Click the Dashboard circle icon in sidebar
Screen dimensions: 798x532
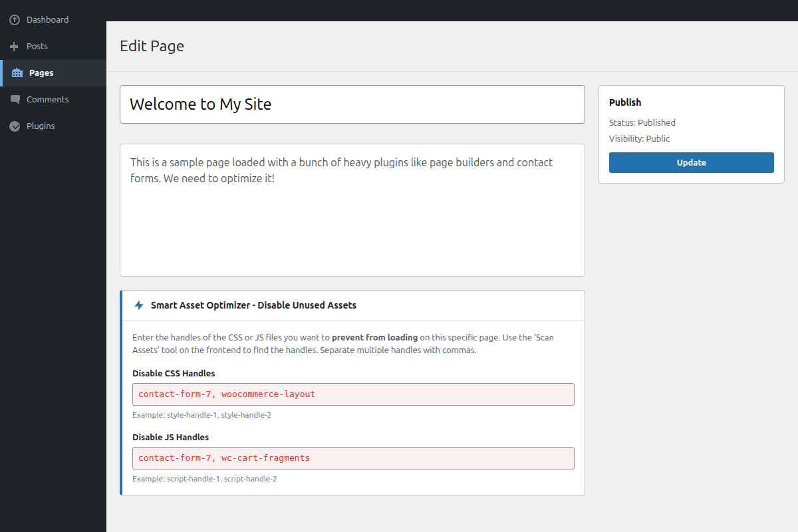(13, 19)
